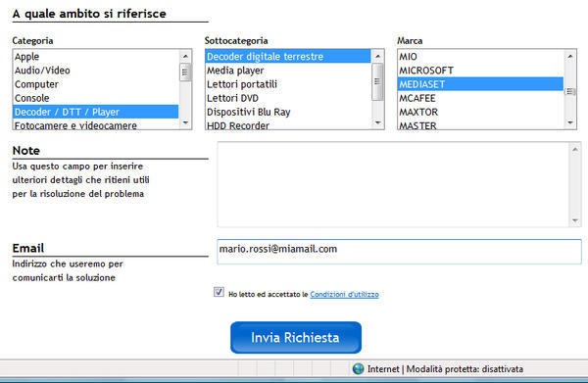Select Decoder digitale terrestre subcategory
Screen dimensions: 588x383
[288, 57]
